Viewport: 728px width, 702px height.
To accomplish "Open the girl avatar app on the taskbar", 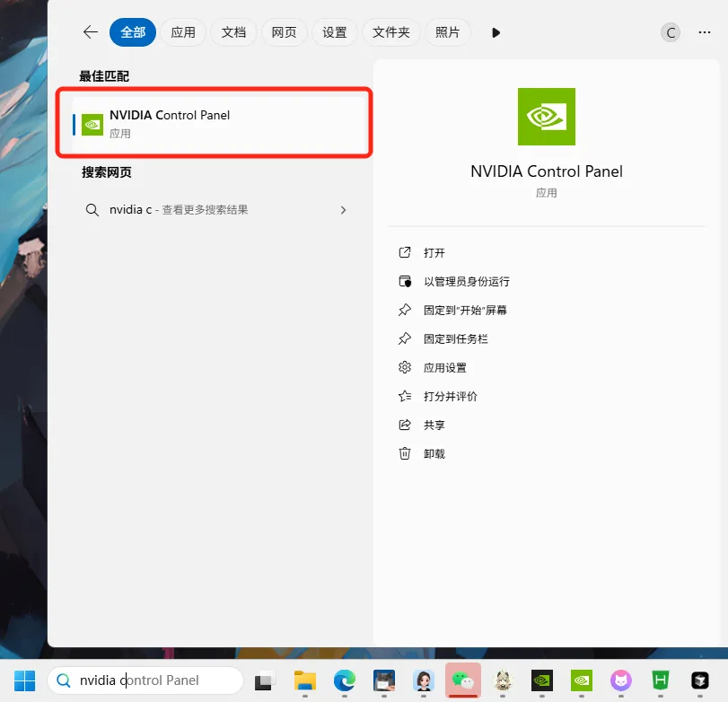I will [x=424, y=680].
